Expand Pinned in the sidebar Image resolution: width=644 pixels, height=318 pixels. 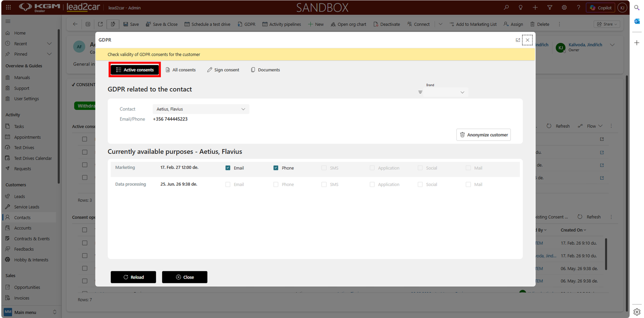(50, 54)
